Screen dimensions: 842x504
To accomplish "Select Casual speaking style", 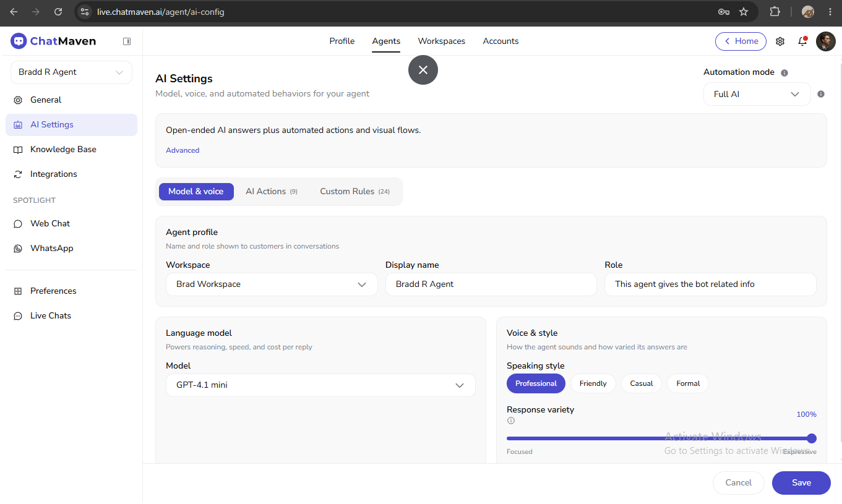I will 642,383.
